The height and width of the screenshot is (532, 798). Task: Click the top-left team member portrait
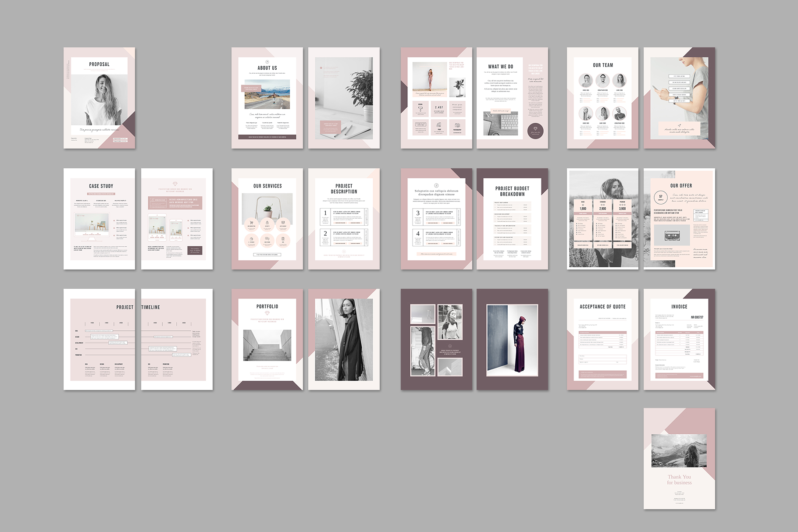(x=586, y=81)
